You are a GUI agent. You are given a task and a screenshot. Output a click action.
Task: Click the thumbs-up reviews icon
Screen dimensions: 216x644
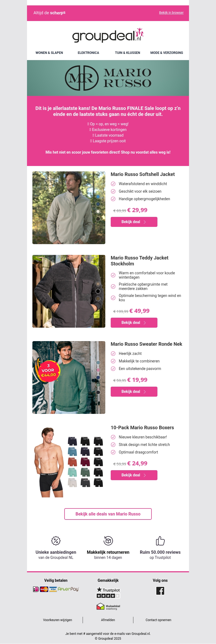coord(160,541)
